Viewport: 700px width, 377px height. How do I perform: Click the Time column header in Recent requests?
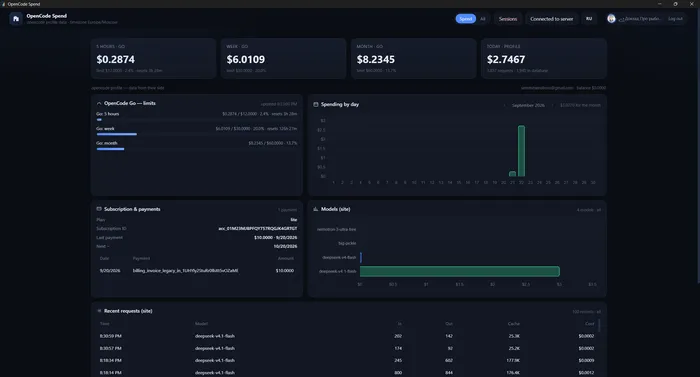tap(104, 324)
